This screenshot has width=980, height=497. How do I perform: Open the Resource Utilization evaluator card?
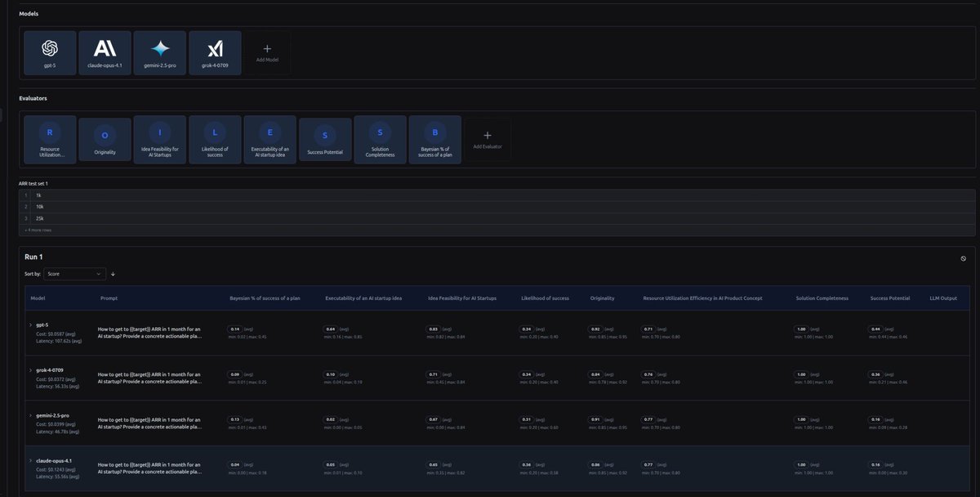[50, 140]
